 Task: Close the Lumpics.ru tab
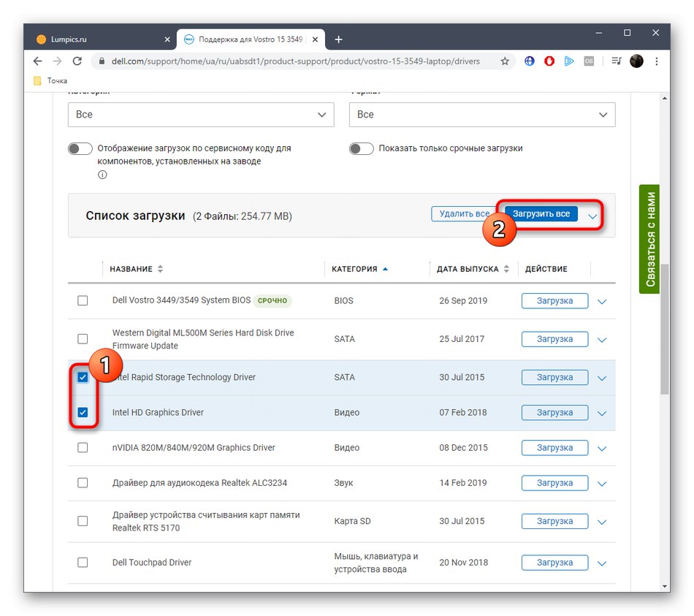click(167, 39)
